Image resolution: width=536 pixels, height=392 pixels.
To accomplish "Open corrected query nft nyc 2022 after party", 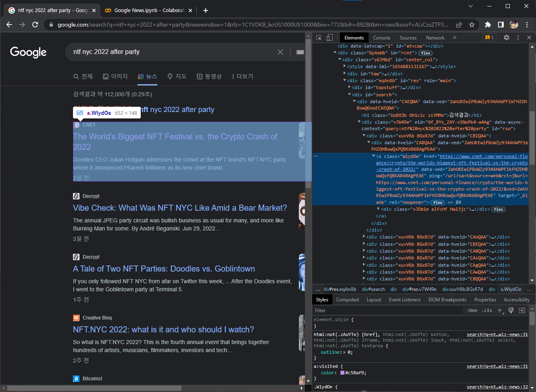I will (x=177, y=110).
